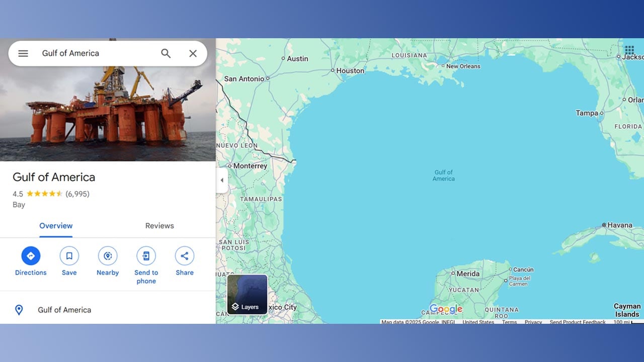This screenshot has height=362, width=644.
Task: Collapse the side panel
Action: tap(222, 179)
